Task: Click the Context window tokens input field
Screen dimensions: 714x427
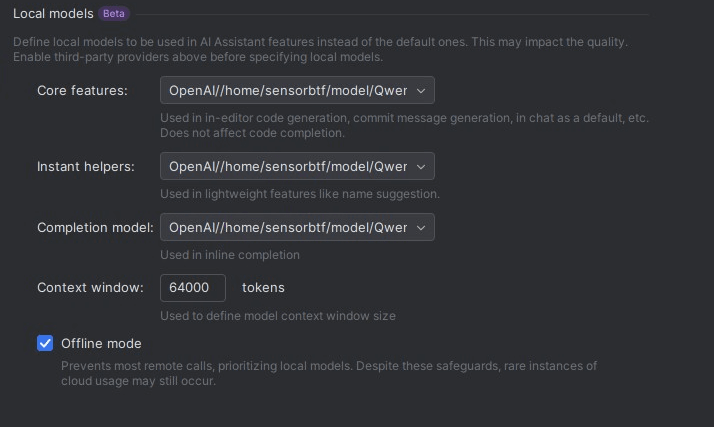Action: [192, 287]
